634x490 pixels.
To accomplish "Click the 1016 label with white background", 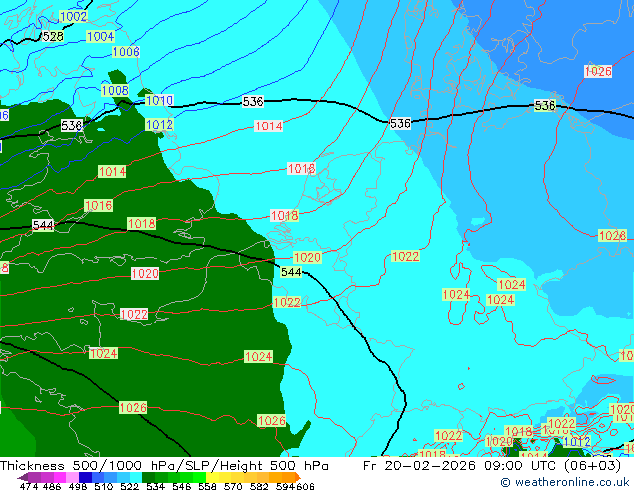I will [301, 168].
